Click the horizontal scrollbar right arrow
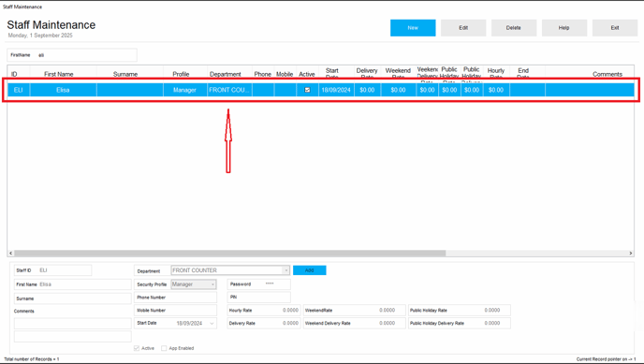The height and width of the screenshot is (364, 644). point(631,254)
